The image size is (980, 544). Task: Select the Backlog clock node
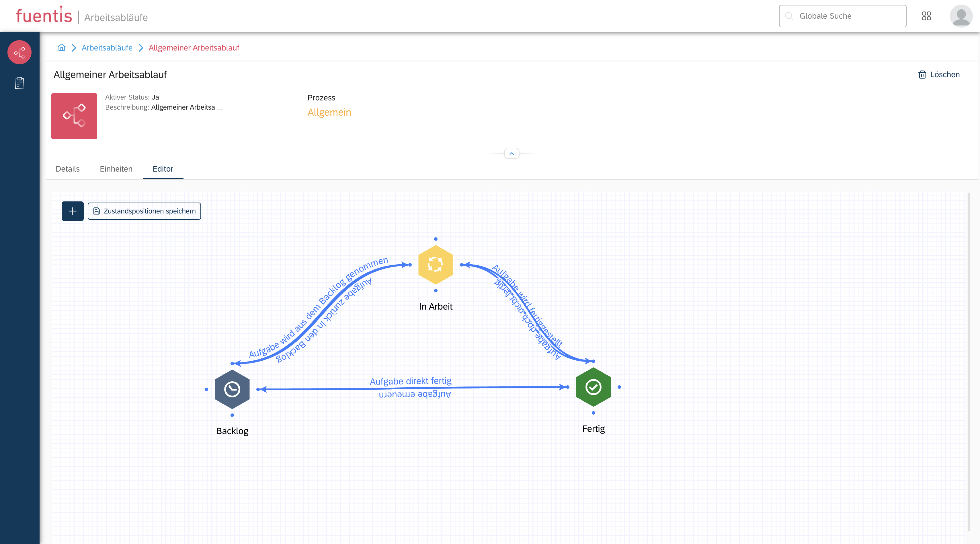tap(232, 389)
